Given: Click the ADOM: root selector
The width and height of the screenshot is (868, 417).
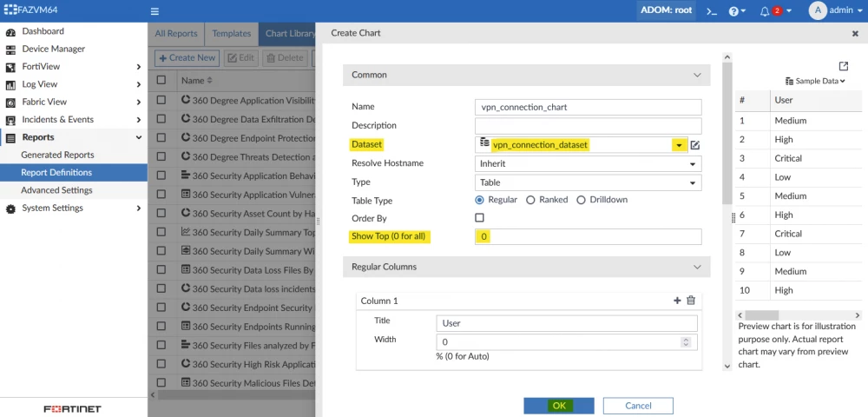Looking at the screenshot, I should pos(666,10).
